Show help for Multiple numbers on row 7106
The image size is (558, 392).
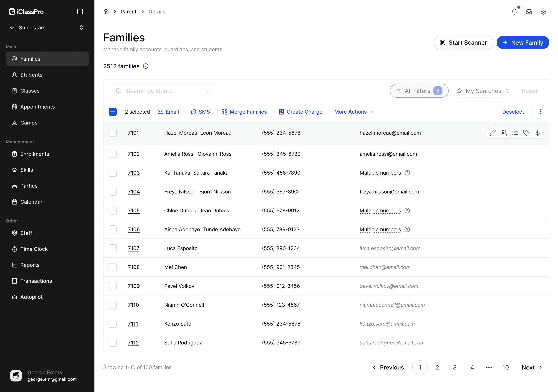[407, 230]
